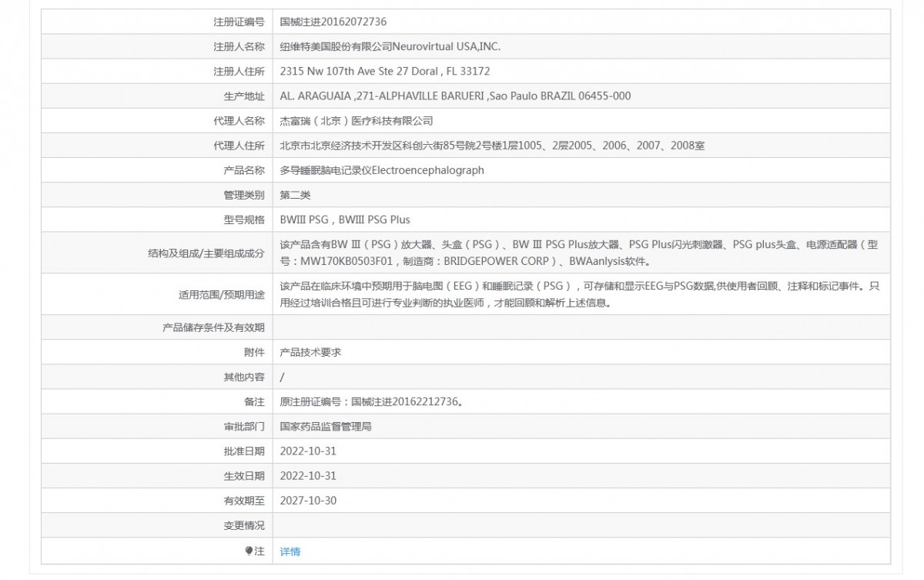Screen dimensions: 924x580
Task: Click the approval department 国家药品监督管理局
Action: coord(326,426)
